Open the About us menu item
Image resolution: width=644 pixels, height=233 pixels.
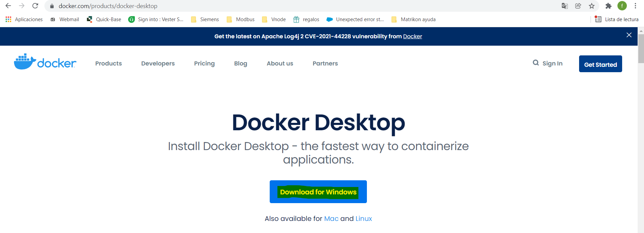tap(280, 63)
